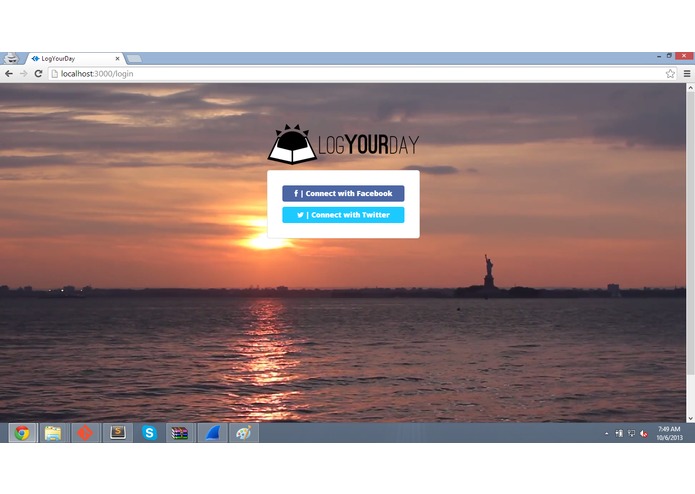Open the Git app in taskbar
The width and height of the screenshot is (695, 494).
coord(85,433)
